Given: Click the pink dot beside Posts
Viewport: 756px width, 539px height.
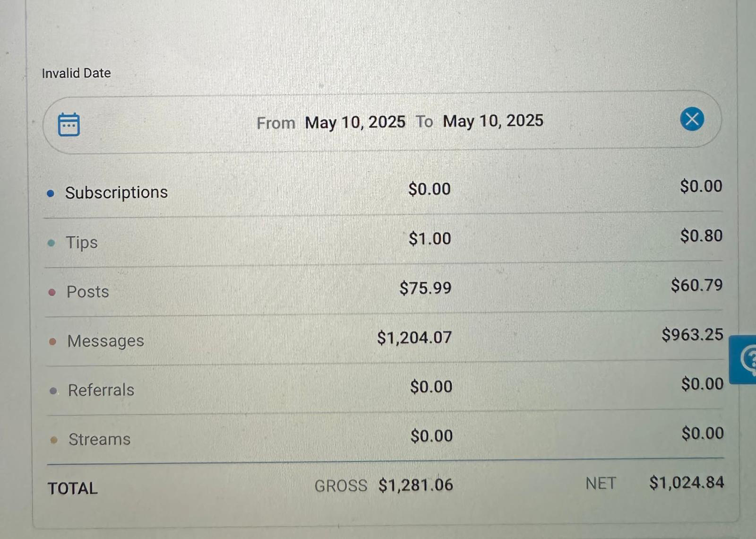Looking at the screenshot, I should pyautogui.click(x=52, y=292).
